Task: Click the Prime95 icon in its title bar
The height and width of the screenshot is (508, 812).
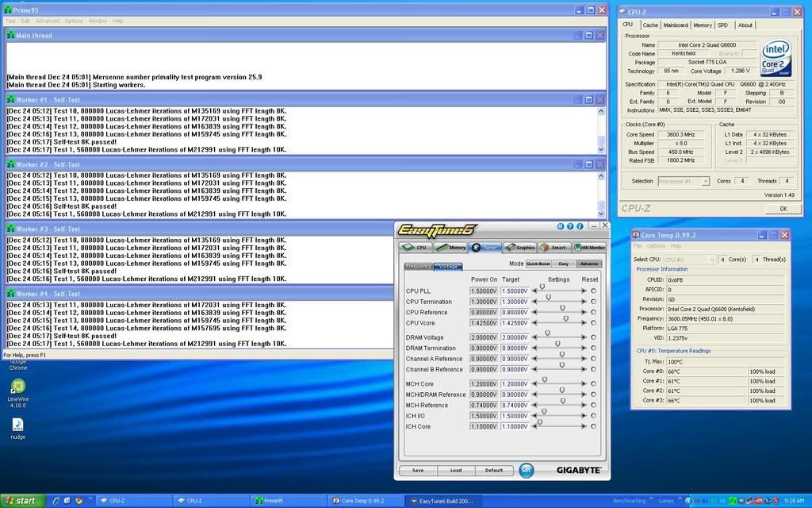Action: pos(7,10)
